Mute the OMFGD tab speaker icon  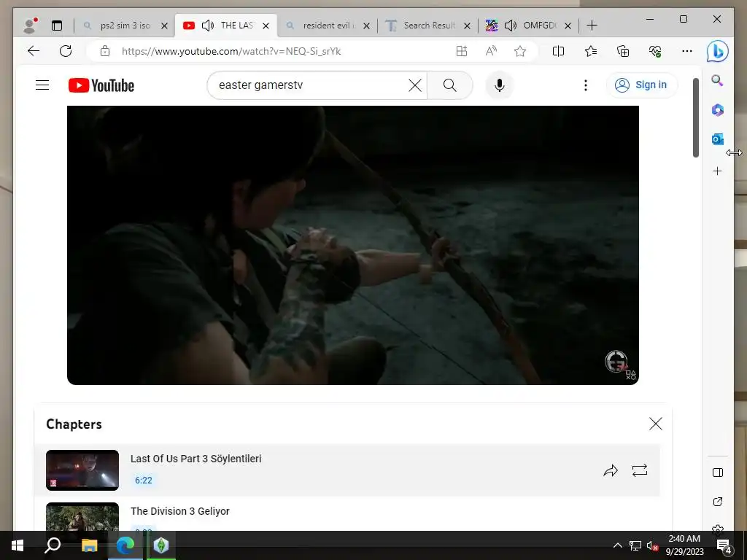[x=510, y=26]
